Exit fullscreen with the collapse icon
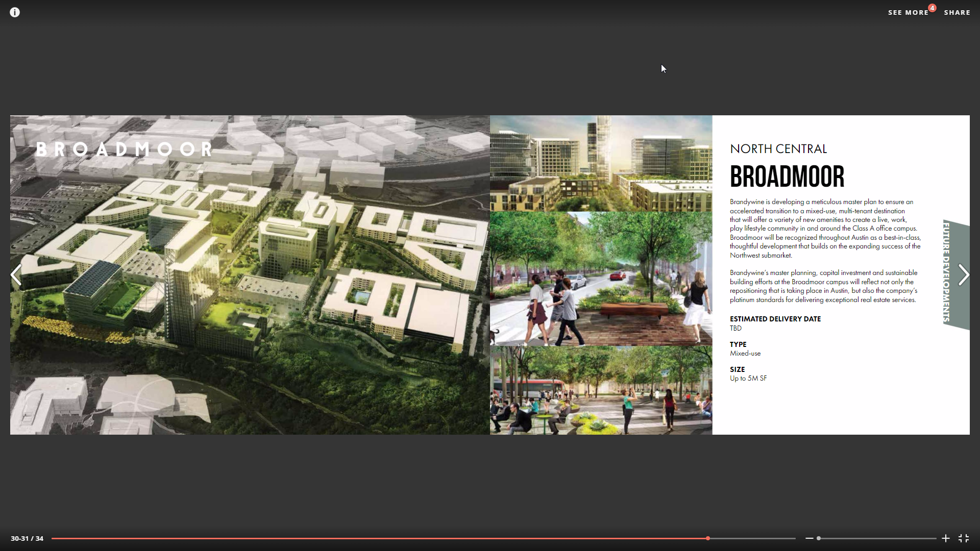Screen dimensions: 980x551 (x=964, y=538)
